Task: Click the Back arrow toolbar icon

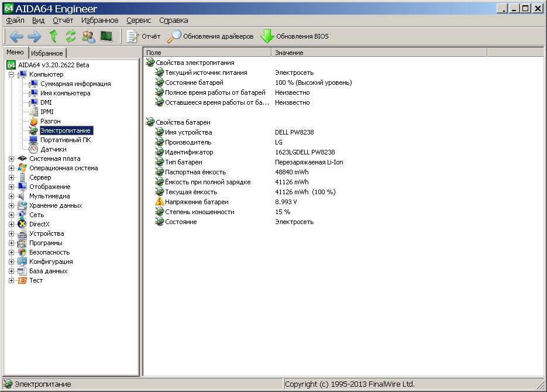Action: point(16,36)
